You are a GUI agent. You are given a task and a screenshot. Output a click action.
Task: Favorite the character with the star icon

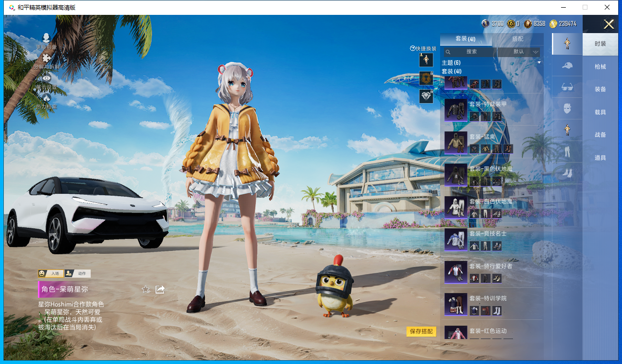[146, 289]
